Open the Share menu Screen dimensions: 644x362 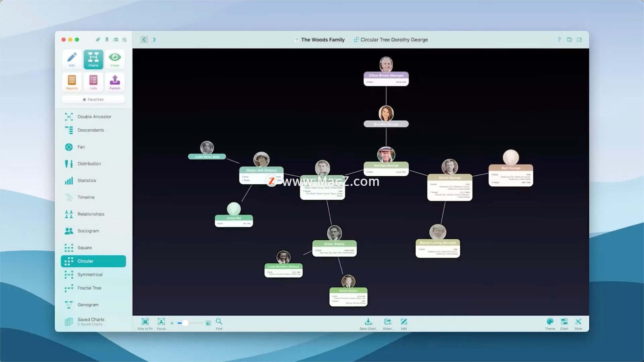[388, 324]
